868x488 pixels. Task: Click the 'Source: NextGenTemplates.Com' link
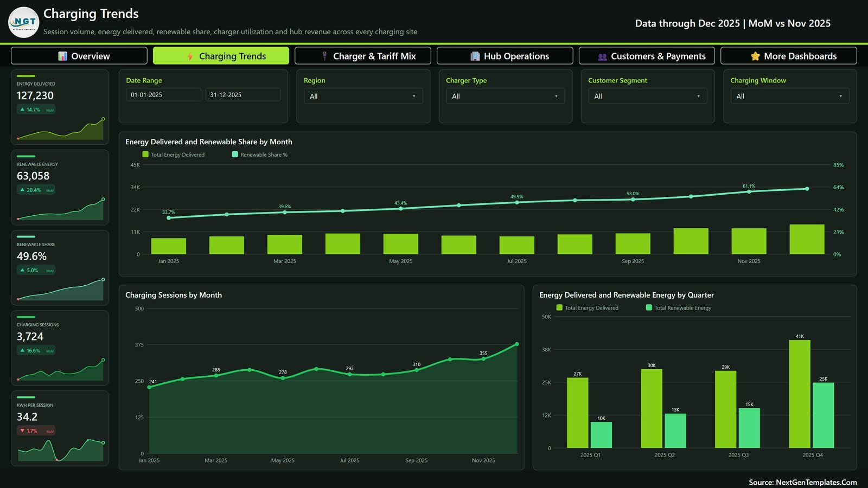(803, 482)
